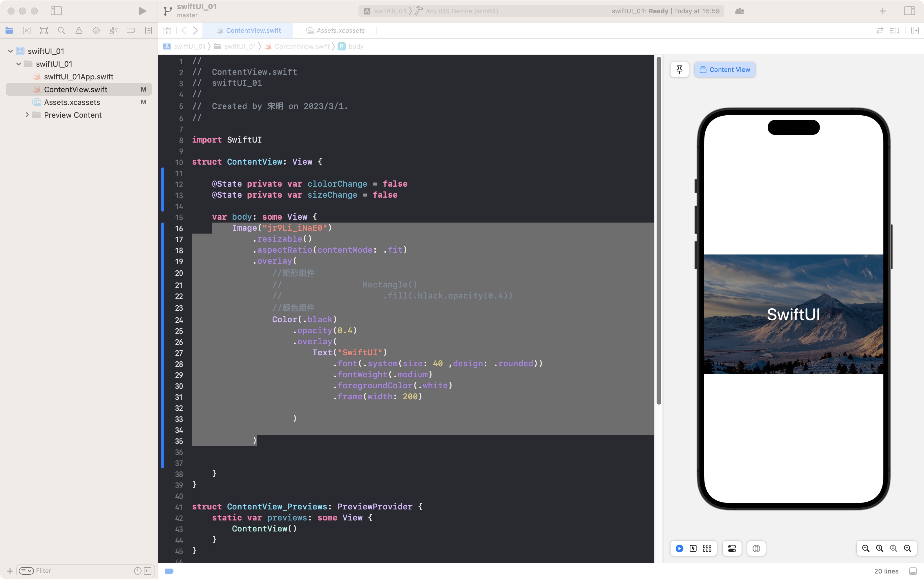Go back in editor history

click(184, 30)
